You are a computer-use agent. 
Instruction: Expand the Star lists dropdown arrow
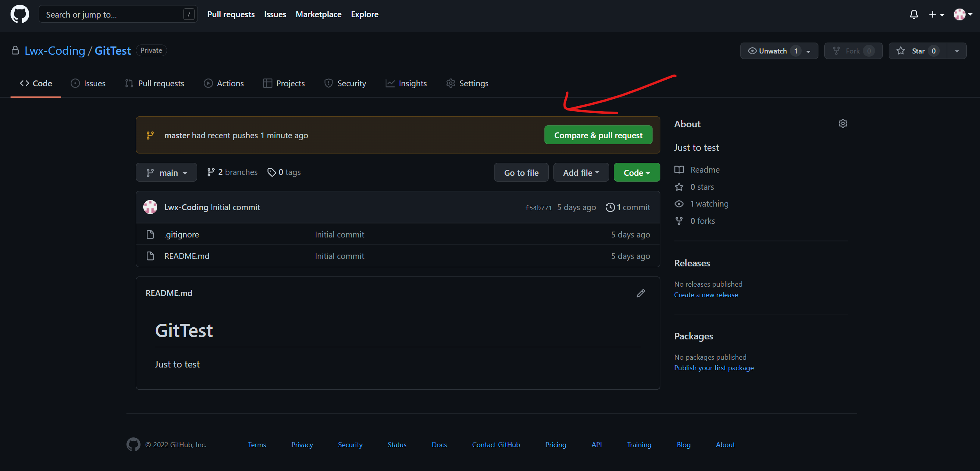(x=957, y=51)
